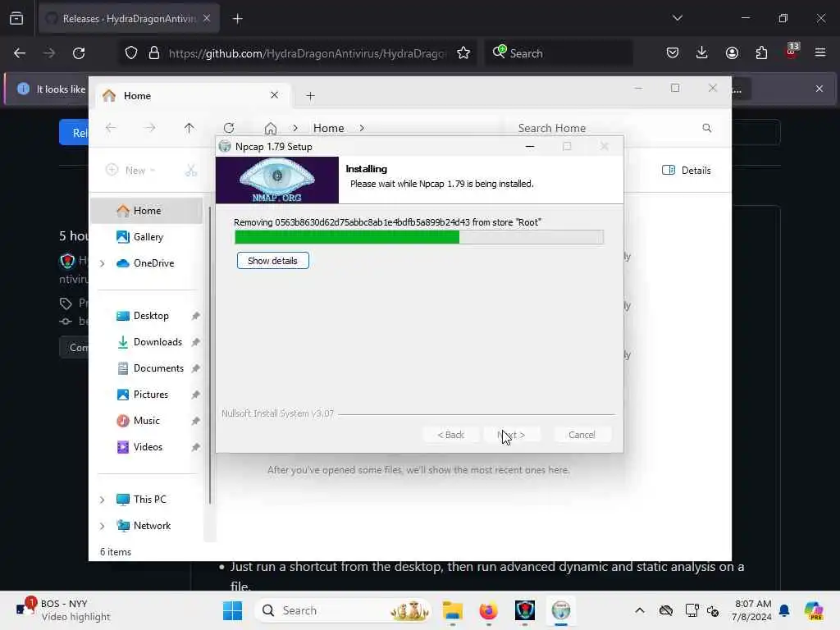Open Firefox Extensions puzzle icon
This screenshot has width=840, height=630.
coord(761,53)
